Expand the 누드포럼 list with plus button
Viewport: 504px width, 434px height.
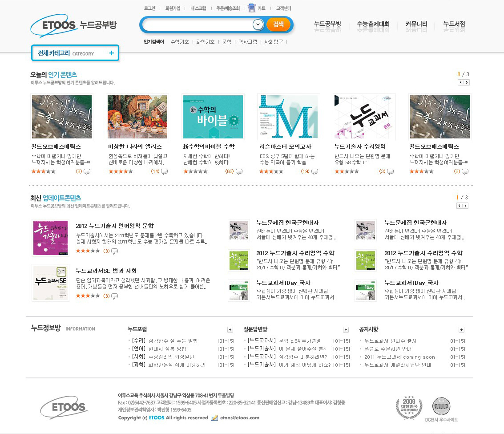point(230,329)
